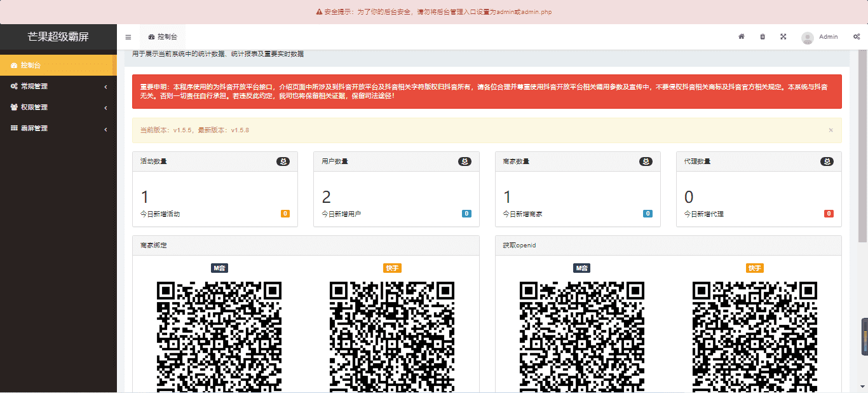Click the 用户数量 card title
868x393 pixels.
(x=335, y=162)
